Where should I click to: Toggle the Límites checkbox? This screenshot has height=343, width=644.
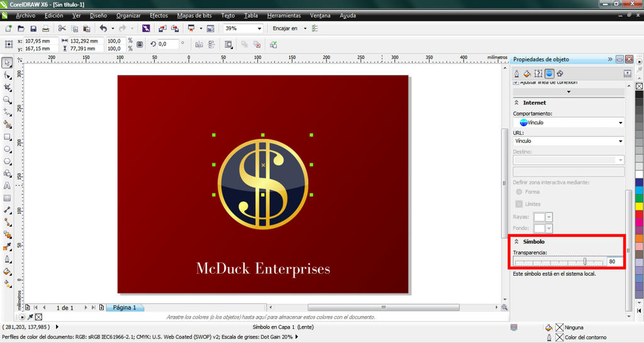pos(519,204)
